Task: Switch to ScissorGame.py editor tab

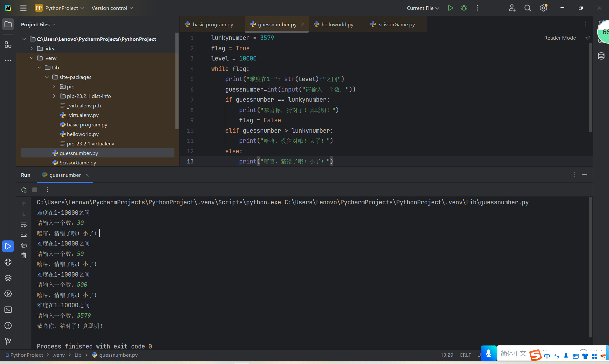Action: point(396,24)
